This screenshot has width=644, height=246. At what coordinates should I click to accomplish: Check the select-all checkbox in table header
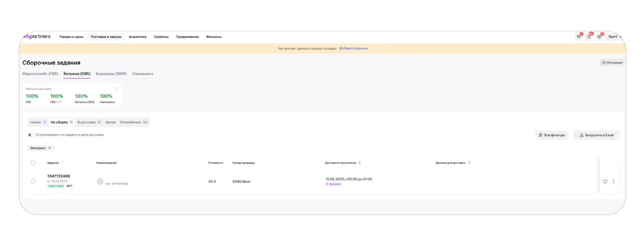[33, 163]
